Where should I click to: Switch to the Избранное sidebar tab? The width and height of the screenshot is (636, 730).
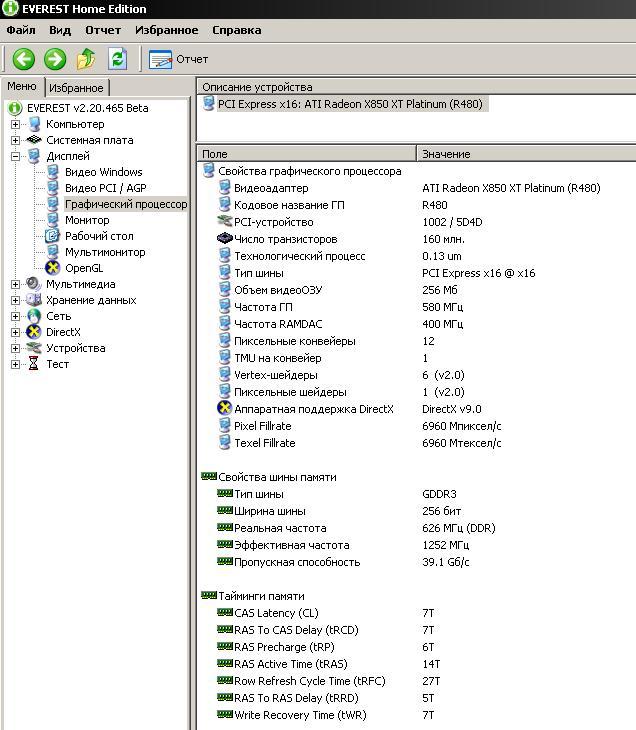[76, 88]
